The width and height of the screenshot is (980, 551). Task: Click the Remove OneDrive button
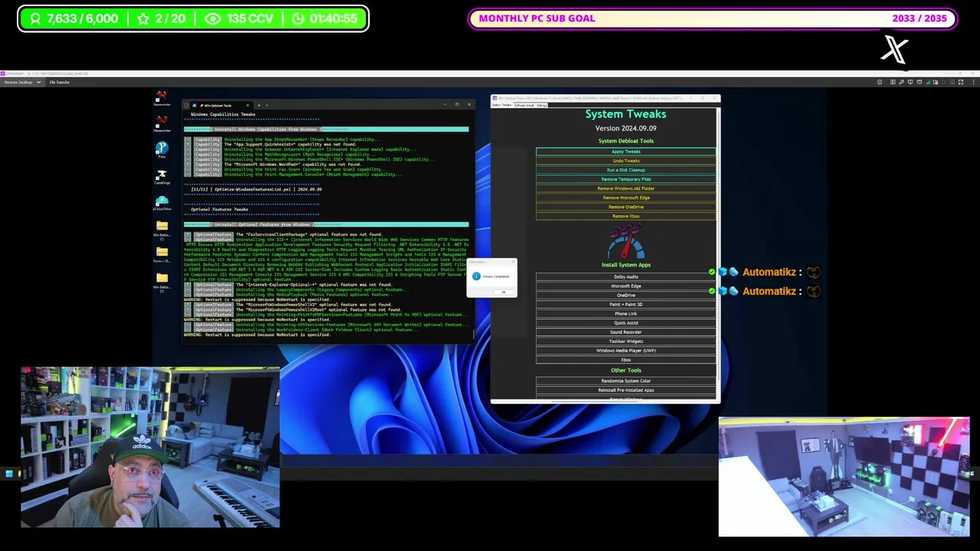point(626,207)
